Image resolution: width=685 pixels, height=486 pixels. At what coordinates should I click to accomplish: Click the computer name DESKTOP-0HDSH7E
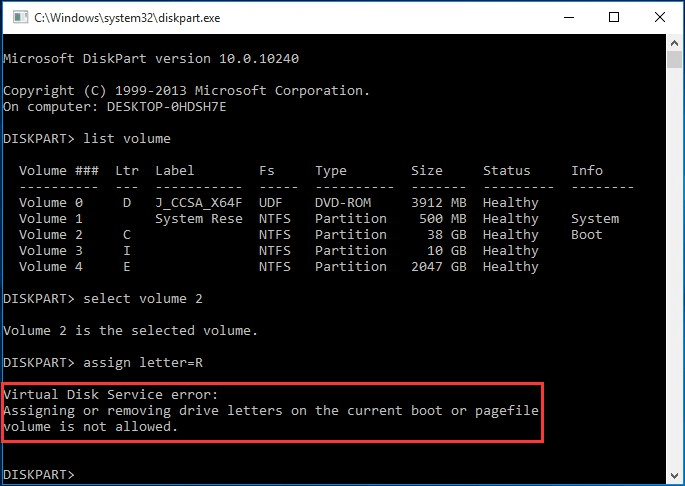pyautogui.click(x=166, y=107)
